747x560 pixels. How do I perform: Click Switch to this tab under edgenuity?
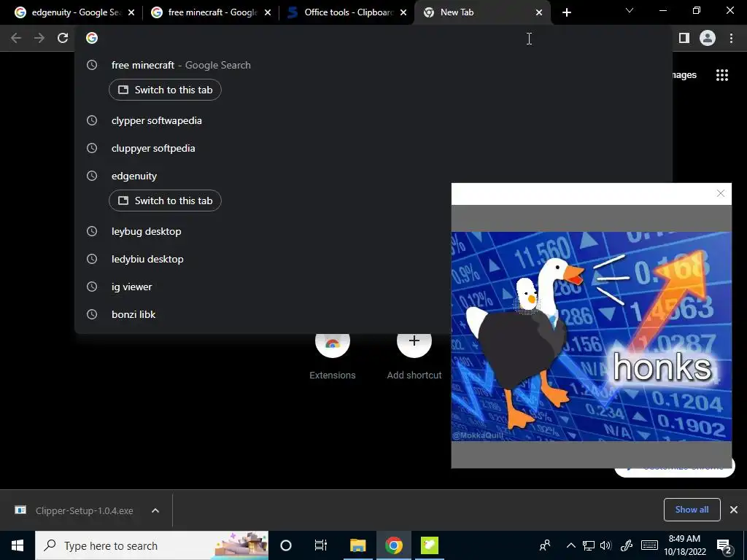tap(165, 201)
